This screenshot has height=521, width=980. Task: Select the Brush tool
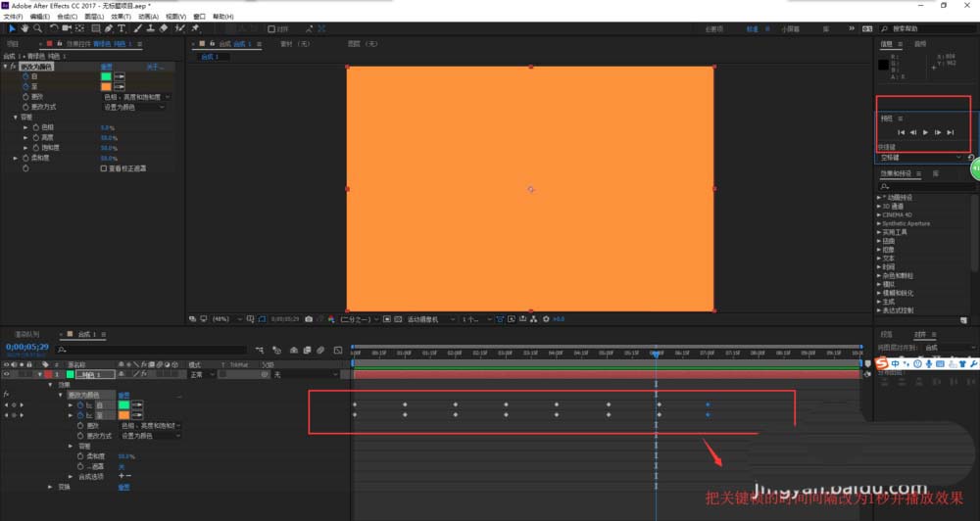coord(137,28)
